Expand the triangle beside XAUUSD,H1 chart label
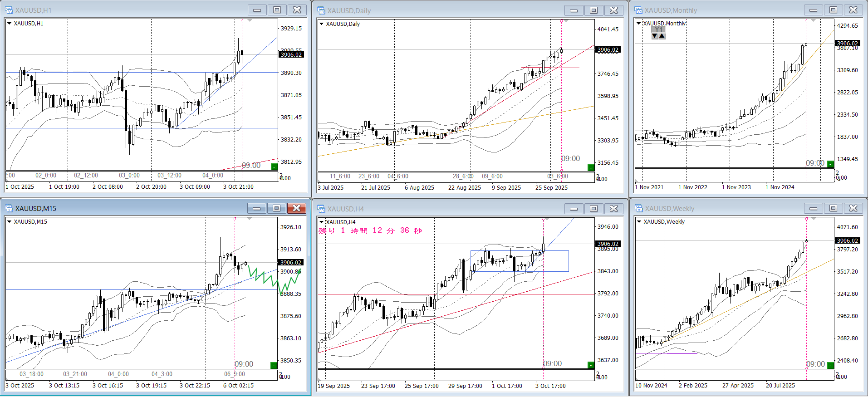This screenshot has height=397, width=868. point(9,23)
